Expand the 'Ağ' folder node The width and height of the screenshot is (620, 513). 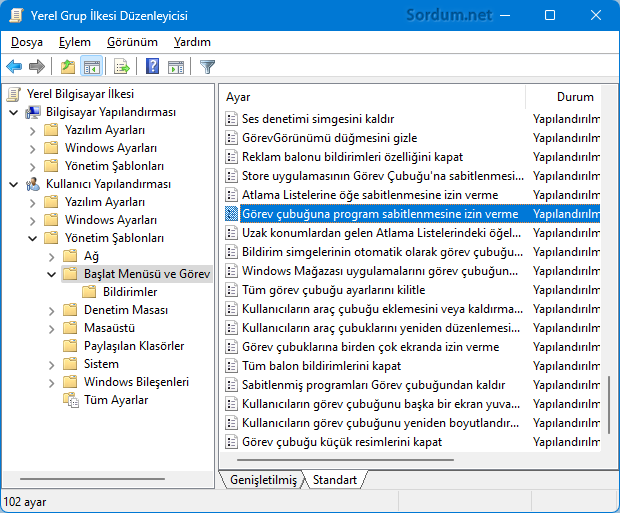[52, 257]
